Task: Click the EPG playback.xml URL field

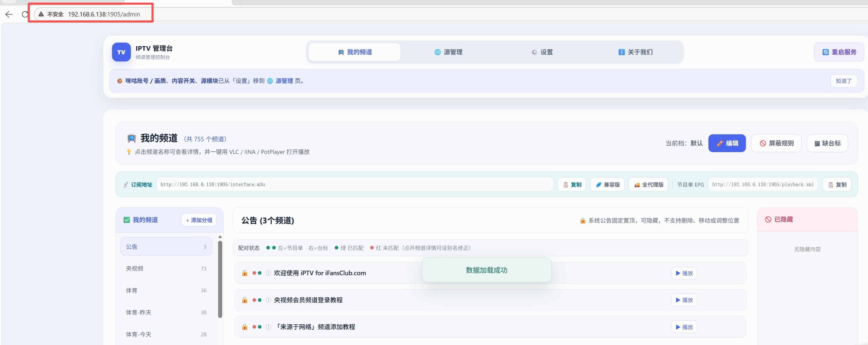Action: [763, 184]
